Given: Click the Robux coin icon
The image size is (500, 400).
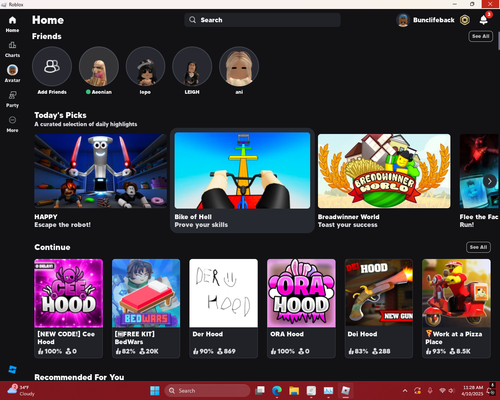Looking at the screenshot, I should point(465,20).
